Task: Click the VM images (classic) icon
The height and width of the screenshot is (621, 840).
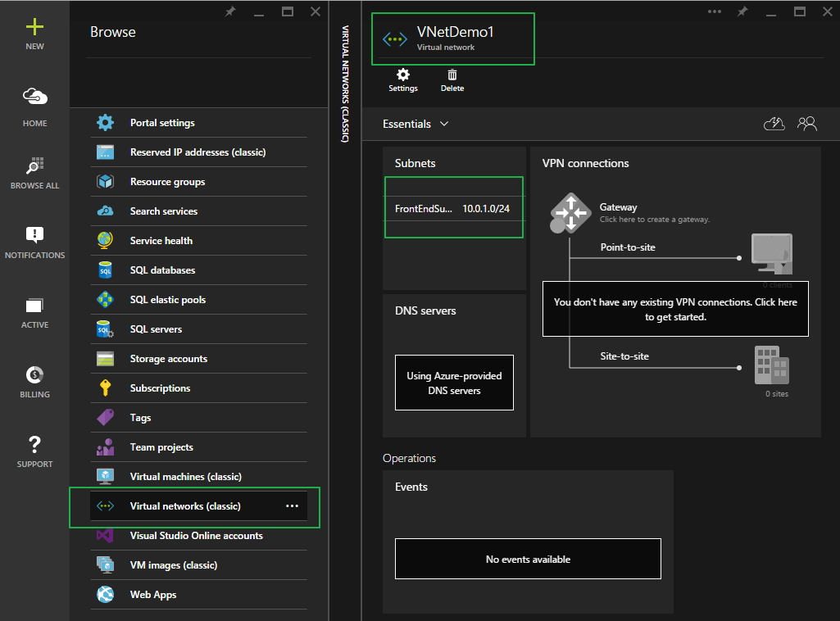Action: 105,564
